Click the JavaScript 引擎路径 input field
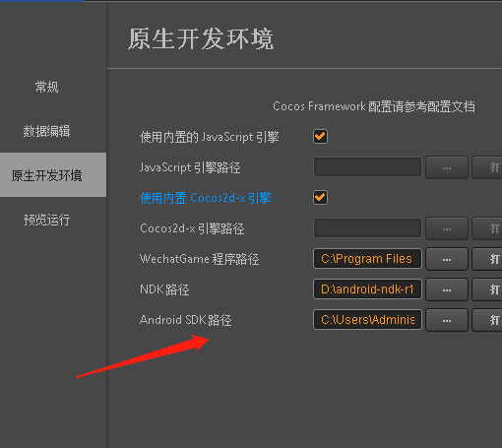Screen dimensions: 502x448 pos(367,167)
